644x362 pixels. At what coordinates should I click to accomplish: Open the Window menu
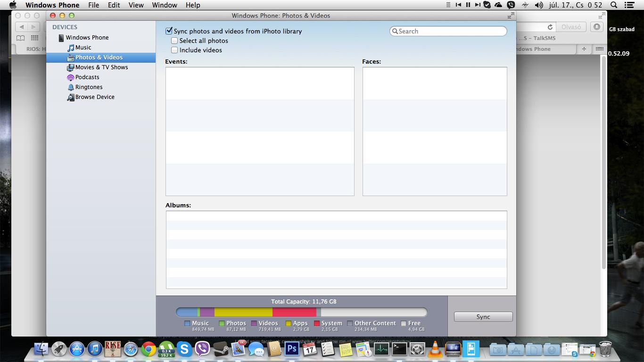(165, 5)
